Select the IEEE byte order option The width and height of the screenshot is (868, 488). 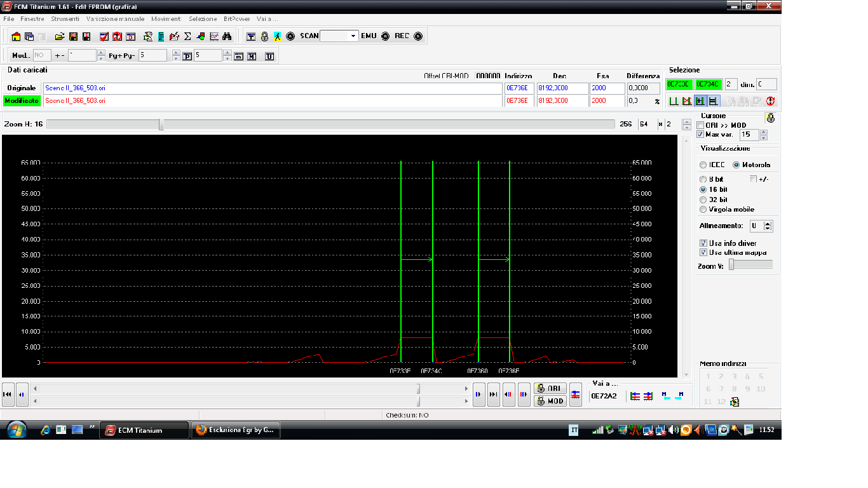coord(703,165)
